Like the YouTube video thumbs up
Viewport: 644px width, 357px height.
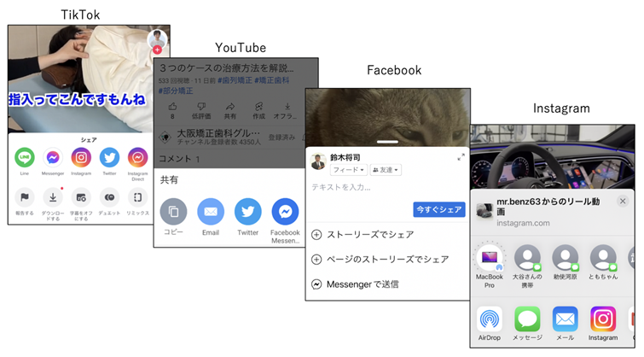pos(172,107)
